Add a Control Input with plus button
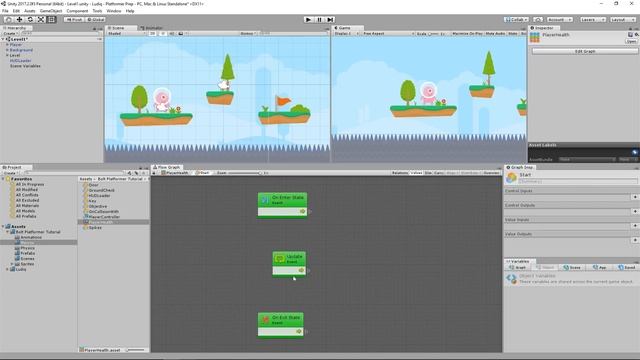Image resolution: width=640 pixels, height=360 pixels. point(635,197)
